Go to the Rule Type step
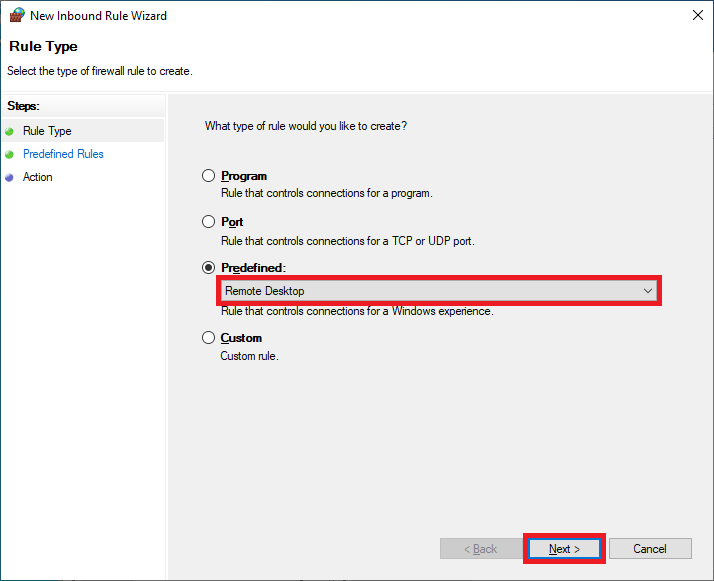 pyautogui.click(x=47, y=131)
